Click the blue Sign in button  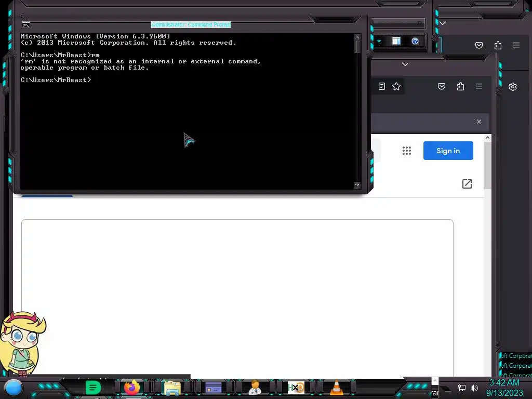tap(448, 151)
